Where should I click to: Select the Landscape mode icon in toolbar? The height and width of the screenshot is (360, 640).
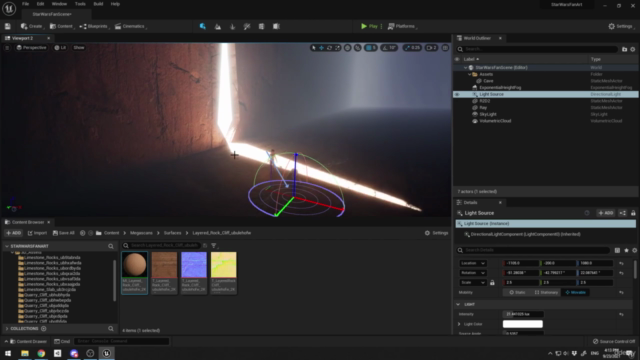[x=218, y=26]
